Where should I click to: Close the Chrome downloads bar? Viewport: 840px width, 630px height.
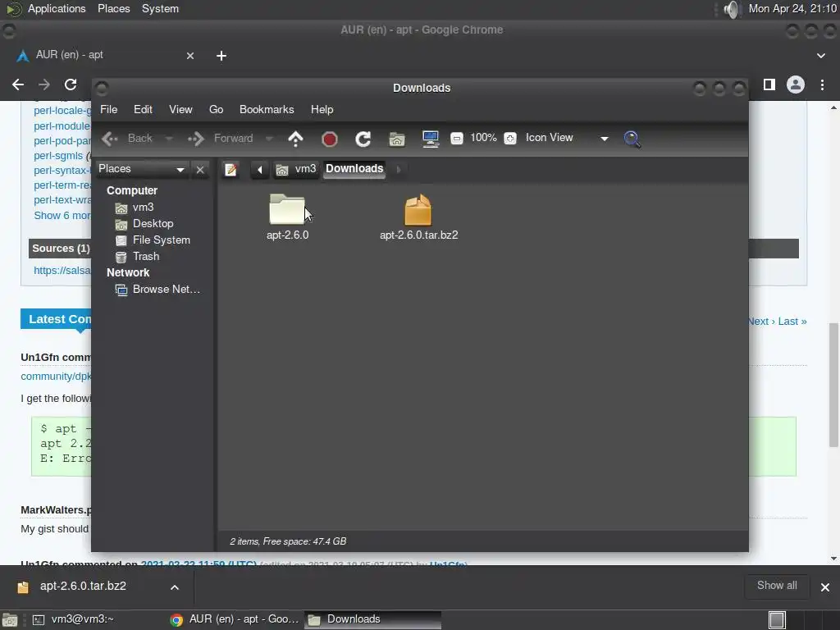coord(825,587)
